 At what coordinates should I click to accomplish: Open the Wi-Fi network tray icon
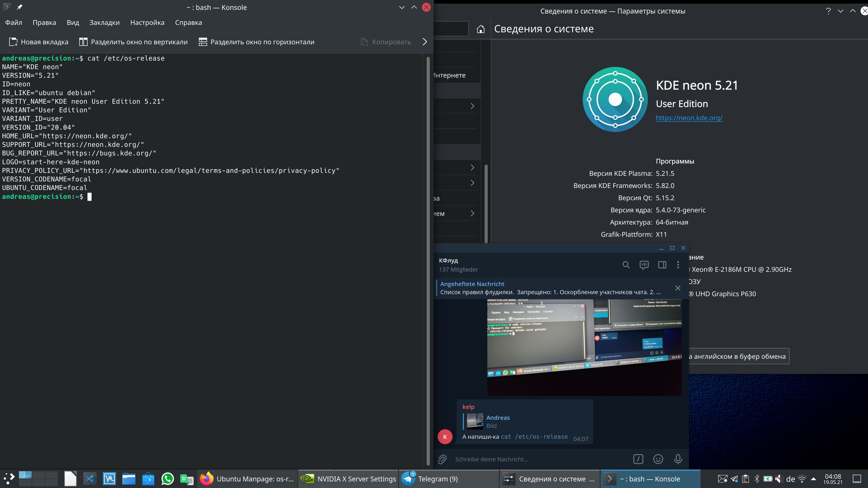(x=802, y=479)
